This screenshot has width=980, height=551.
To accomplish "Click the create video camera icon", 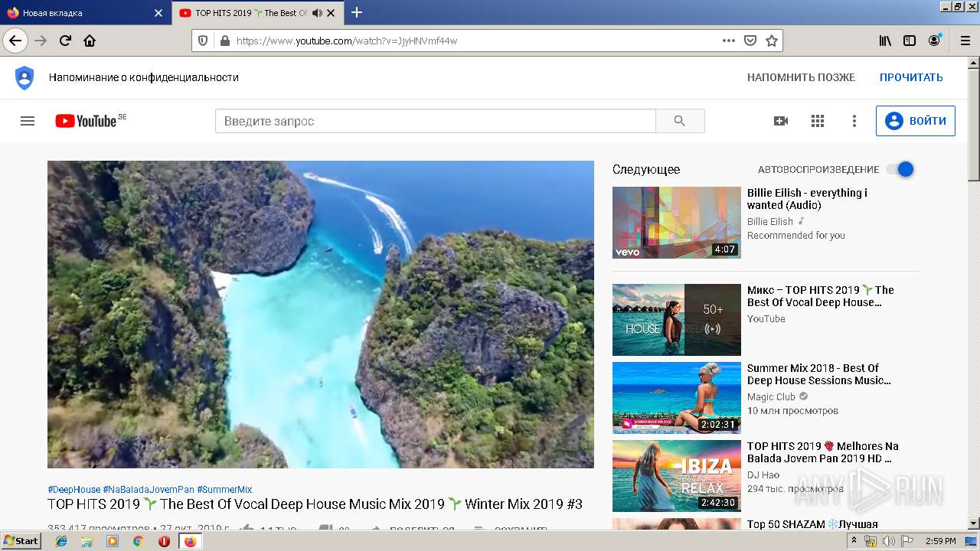I will (x=781, y=121).
